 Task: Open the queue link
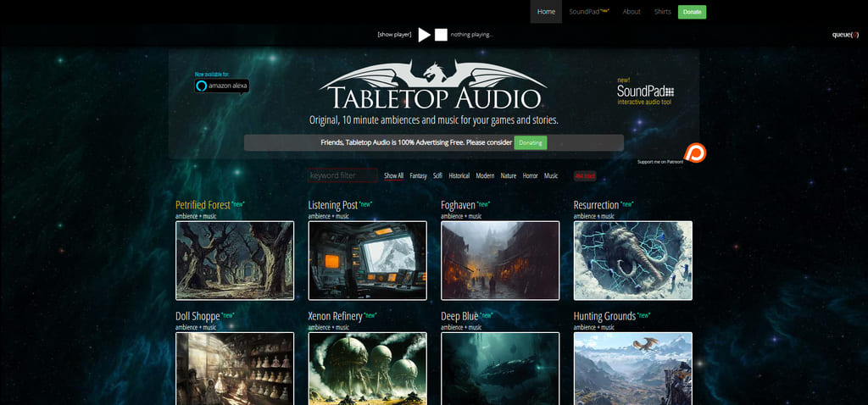tap(845, 35)
